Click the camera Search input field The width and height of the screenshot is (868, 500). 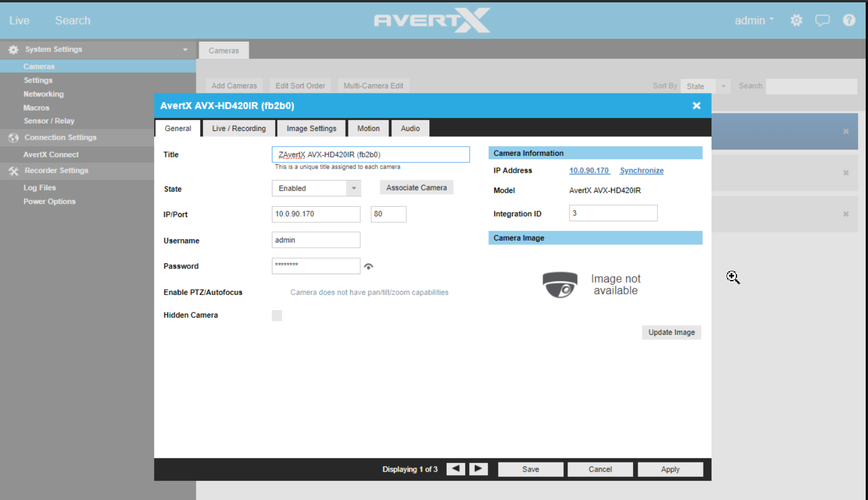811,86
